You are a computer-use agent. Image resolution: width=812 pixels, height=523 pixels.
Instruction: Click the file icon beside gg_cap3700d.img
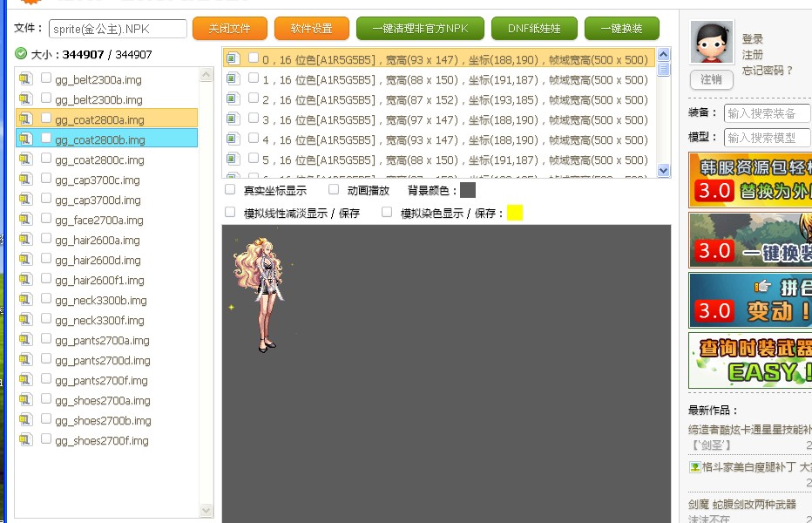25,199
